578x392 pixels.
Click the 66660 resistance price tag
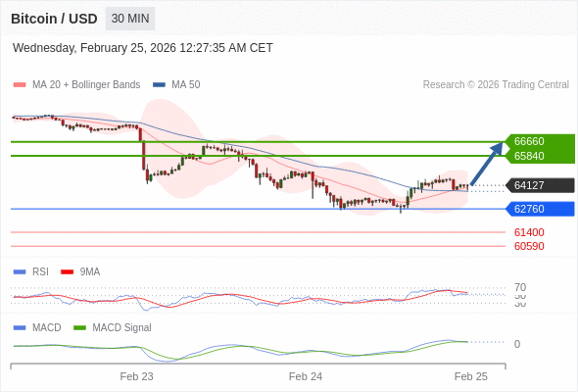click(x=540, y=141)
